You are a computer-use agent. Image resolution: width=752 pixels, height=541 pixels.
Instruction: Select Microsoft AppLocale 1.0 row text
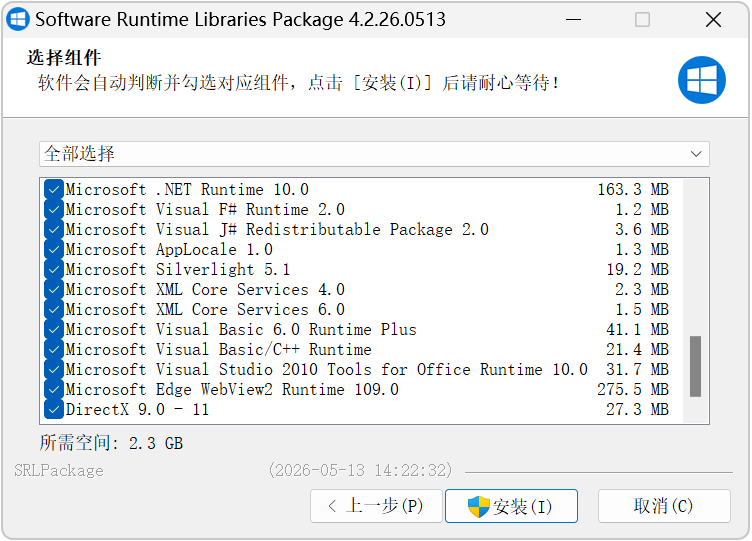click(169, 249)
